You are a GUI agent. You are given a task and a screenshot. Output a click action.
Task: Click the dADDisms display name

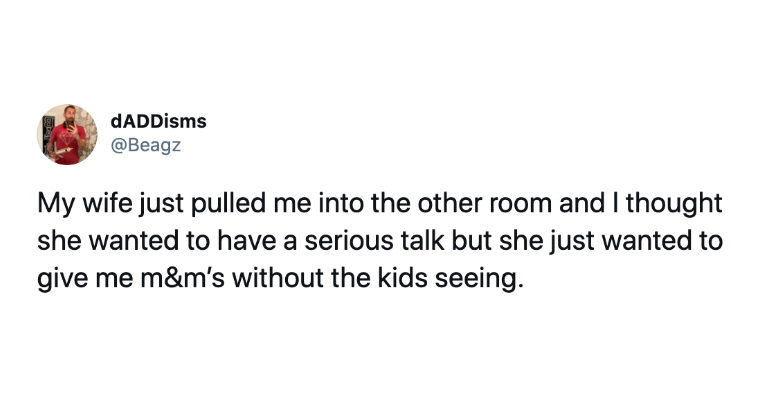click(158, 121)
